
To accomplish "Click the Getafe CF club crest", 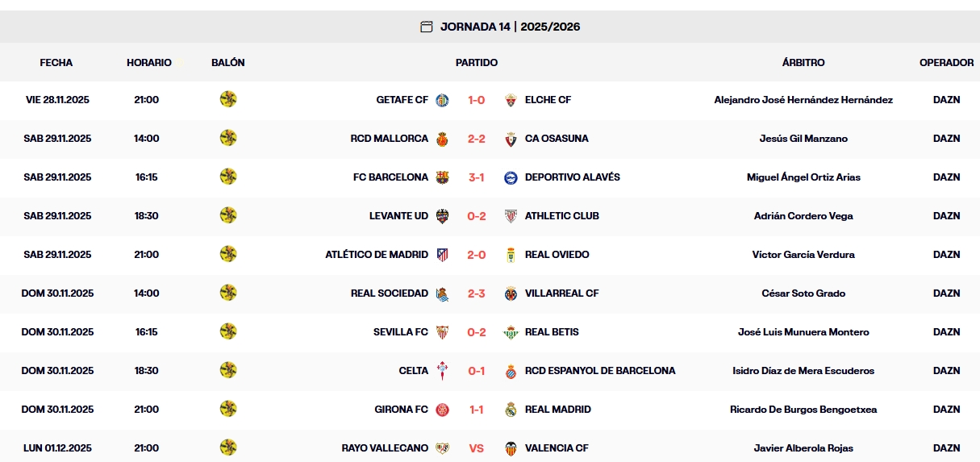I will [x=442, y=100].
